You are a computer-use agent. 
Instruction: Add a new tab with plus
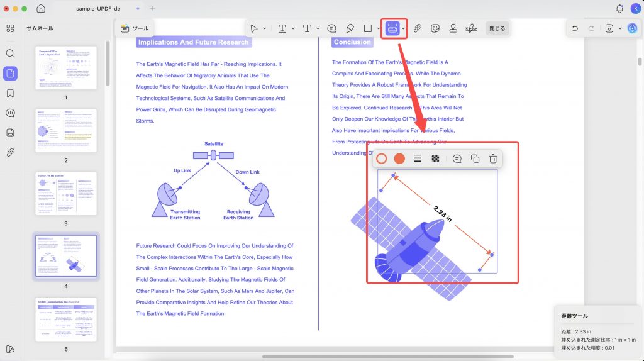tap(152, 8)
